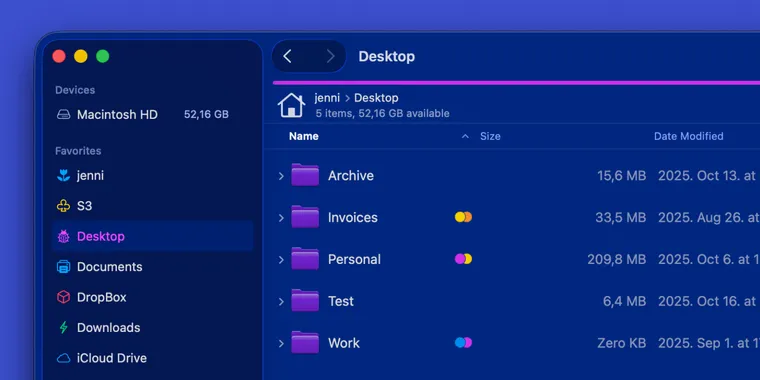
Task: Click the back navigation arrow
Action: pyautogui.click(x=287, y=56)
